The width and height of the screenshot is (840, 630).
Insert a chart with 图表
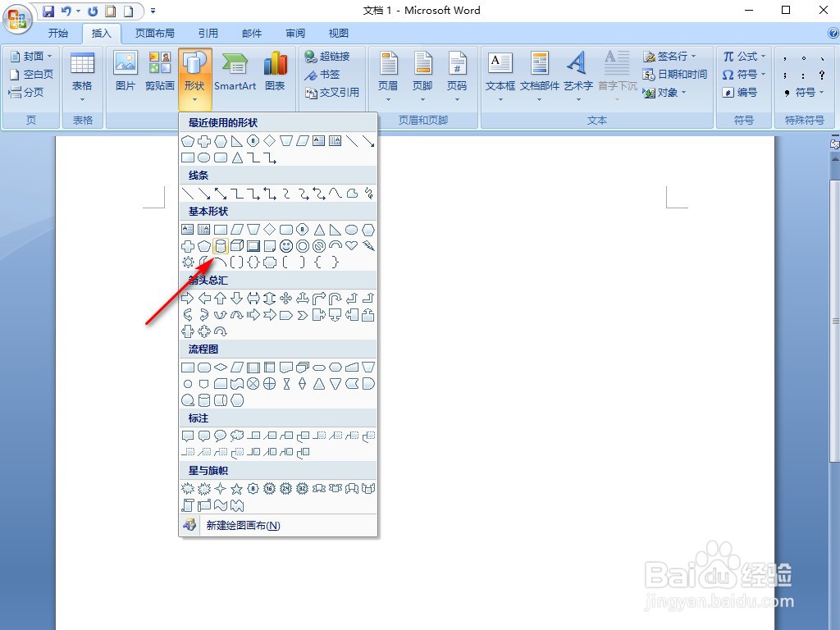click(x=275, y=72)
